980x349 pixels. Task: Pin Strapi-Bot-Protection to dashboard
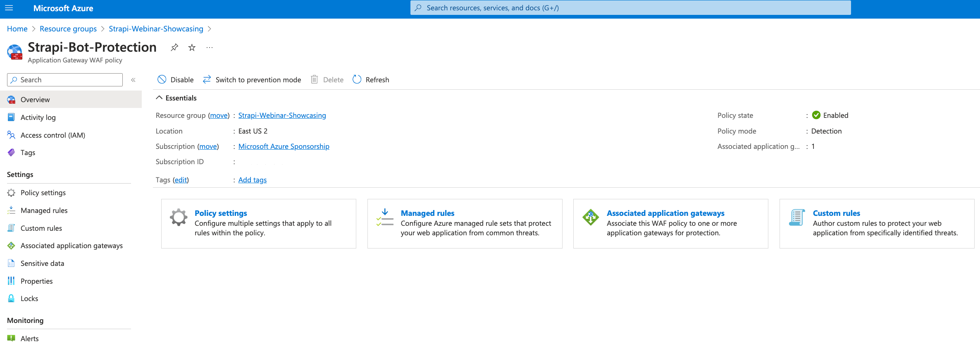pyautogui.click(x=174, y=48)
